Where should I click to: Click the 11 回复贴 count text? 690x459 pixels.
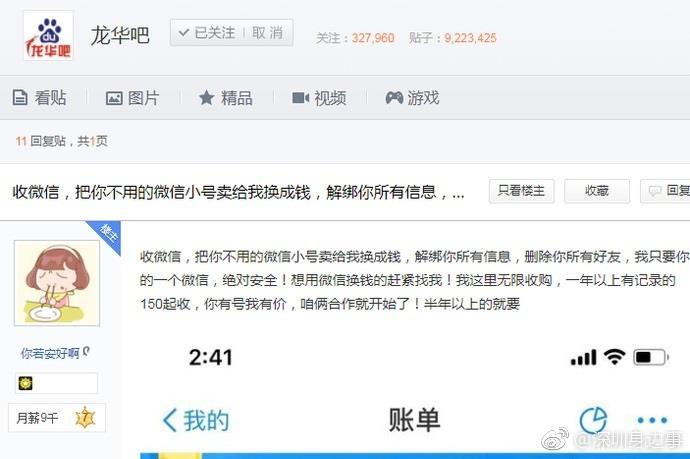tap(62, 141)
